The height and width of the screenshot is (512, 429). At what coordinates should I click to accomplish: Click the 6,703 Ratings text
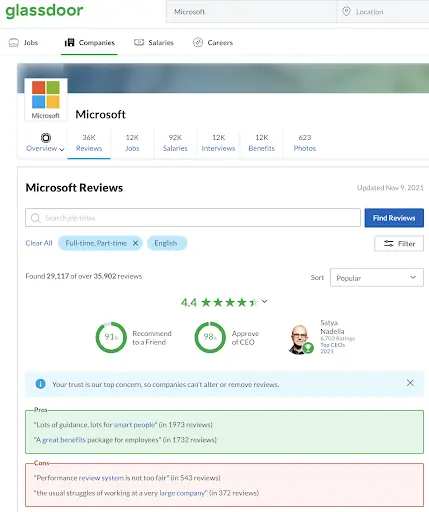[337, 338]
